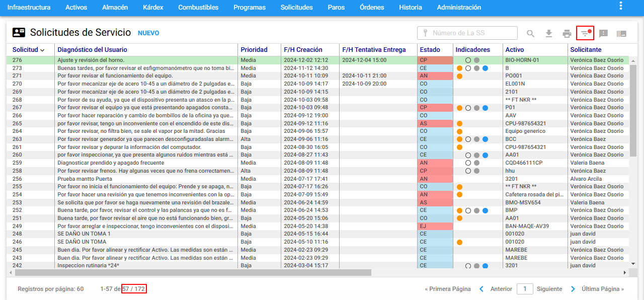Select request number 276 row

[x=318, y=60]
